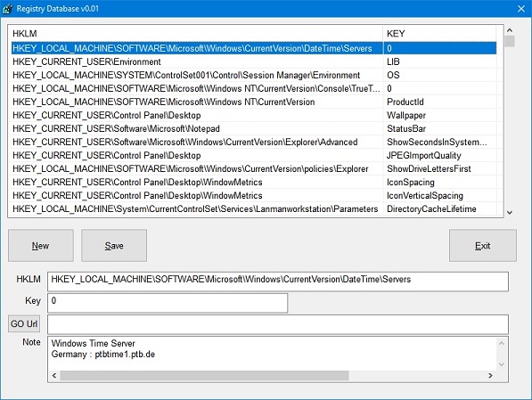This screenshot has width=532, height=400.
Task: Click the ShowSecondsInSystem... key cell
Action: (439, 142)
